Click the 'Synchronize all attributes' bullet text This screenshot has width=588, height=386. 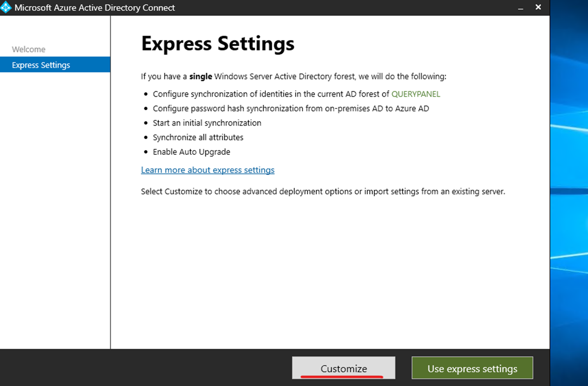click(198, 137)
